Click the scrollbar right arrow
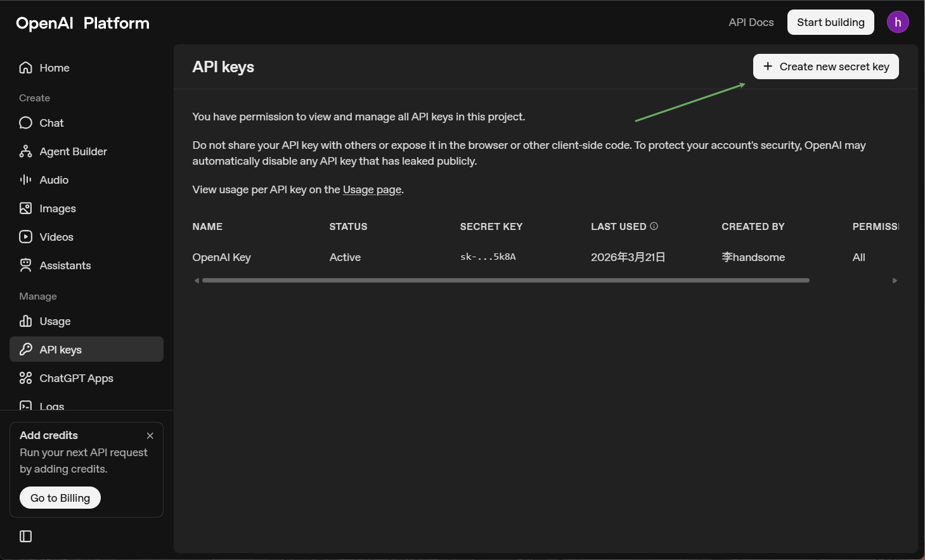 (895, 280)
